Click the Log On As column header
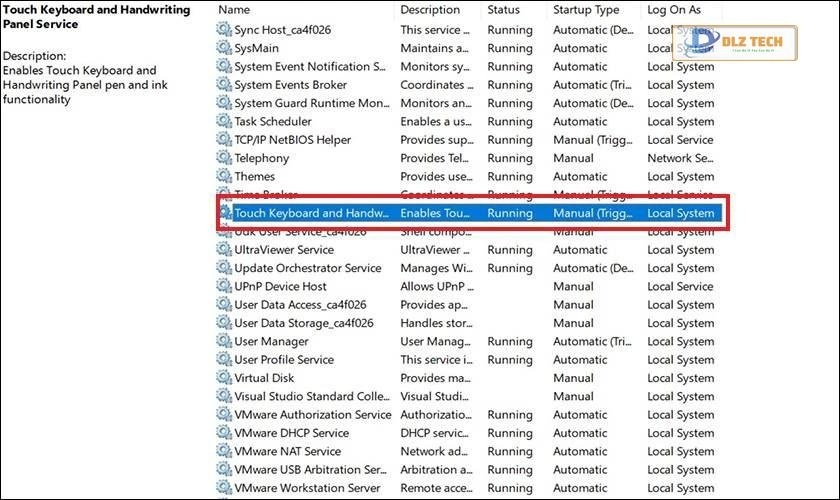This screenshot has height=500, width=840. pyautogui.click(x=674, y=9)
